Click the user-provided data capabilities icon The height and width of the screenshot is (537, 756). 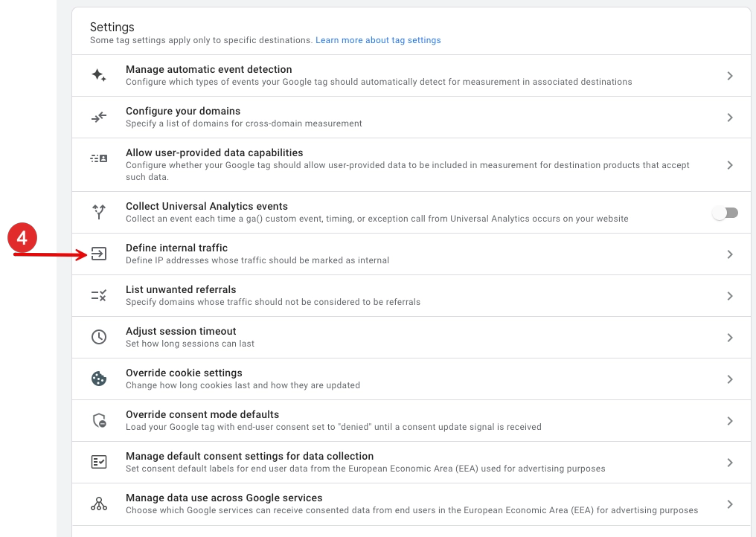click(99, 158)
